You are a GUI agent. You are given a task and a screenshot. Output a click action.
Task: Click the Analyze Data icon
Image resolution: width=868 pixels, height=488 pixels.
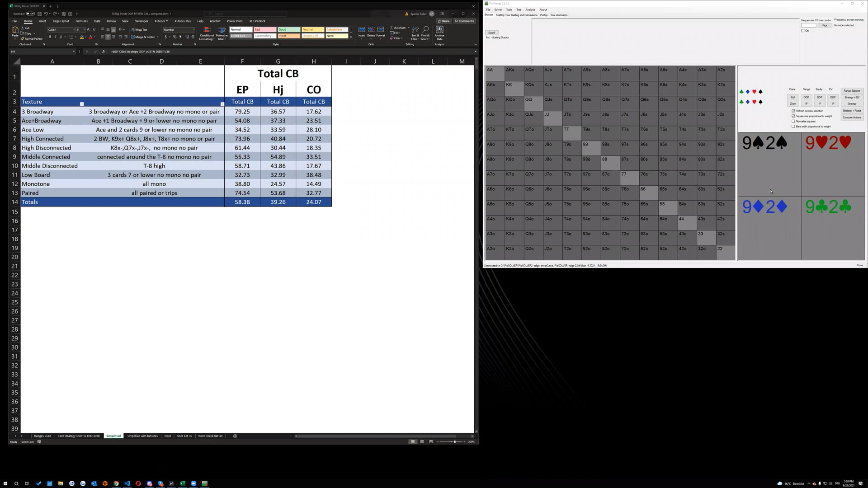tap(439, 30)
